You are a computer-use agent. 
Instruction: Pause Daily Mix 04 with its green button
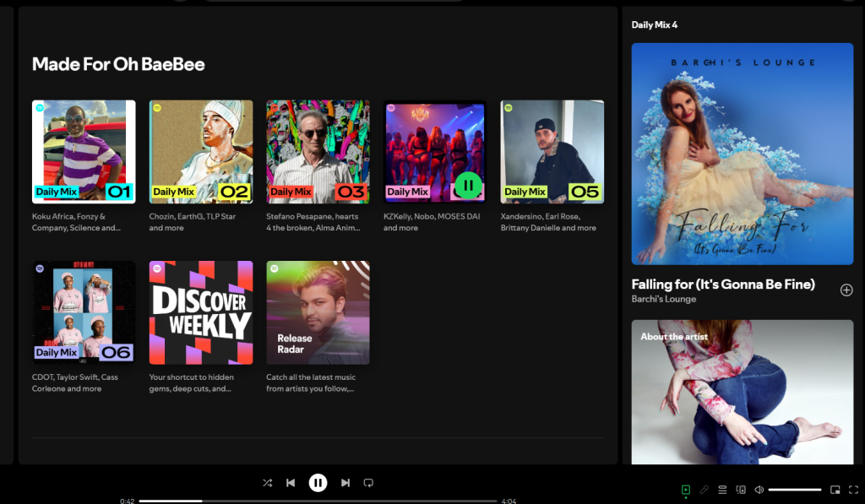coord(468,186)
